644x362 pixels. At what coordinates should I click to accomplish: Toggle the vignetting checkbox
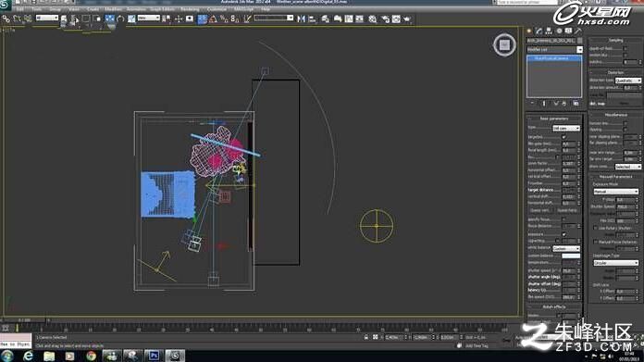tap(557, 241)
